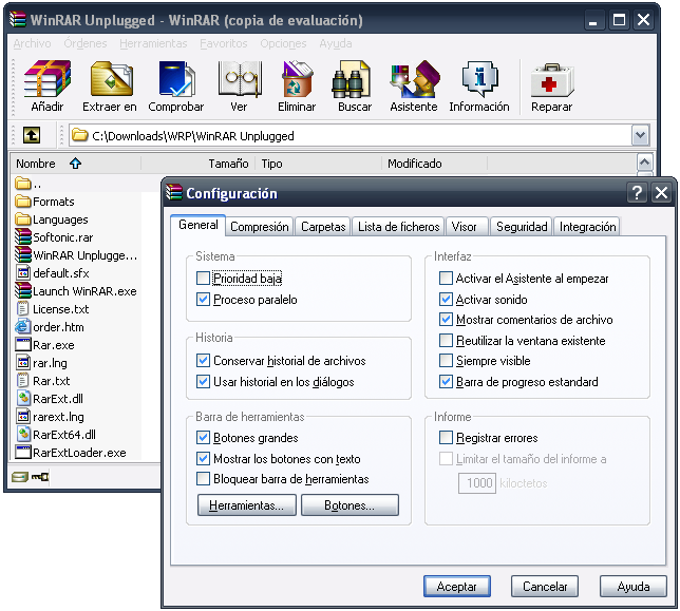Disable the Proceso paralelo checkbox
The width and height of the screenshot is (680, 611).
(203, 299)
